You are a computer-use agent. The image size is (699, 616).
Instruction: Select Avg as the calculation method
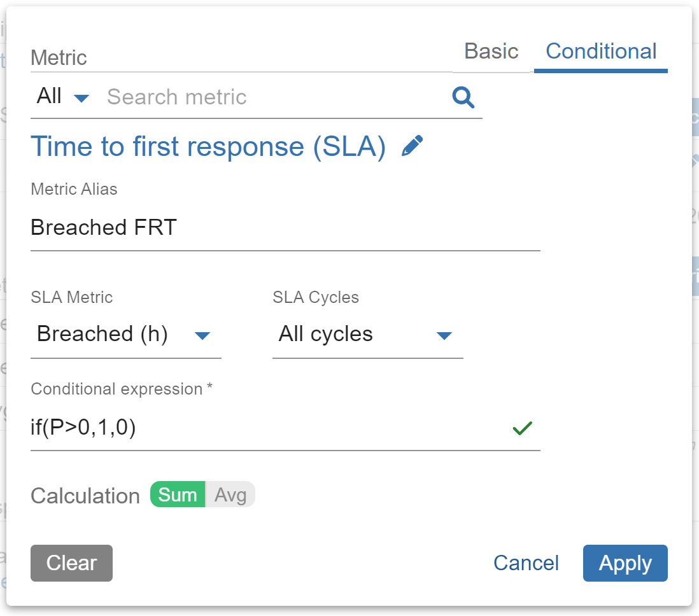coord(230,494)
